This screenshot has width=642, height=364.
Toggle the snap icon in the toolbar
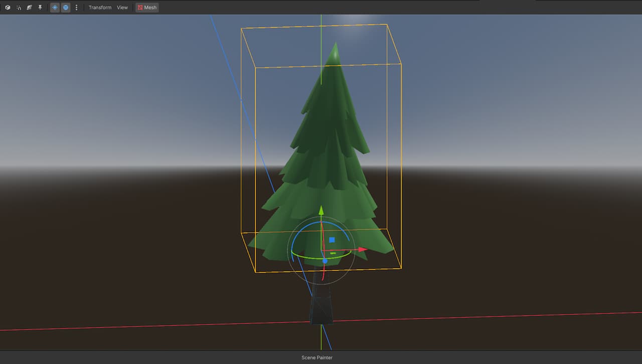tap(19, 8)
